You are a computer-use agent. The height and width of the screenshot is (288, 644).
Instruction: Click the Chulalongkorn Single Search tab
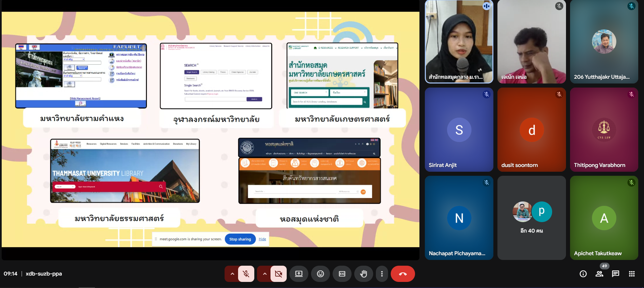click(x=192, y=72)
